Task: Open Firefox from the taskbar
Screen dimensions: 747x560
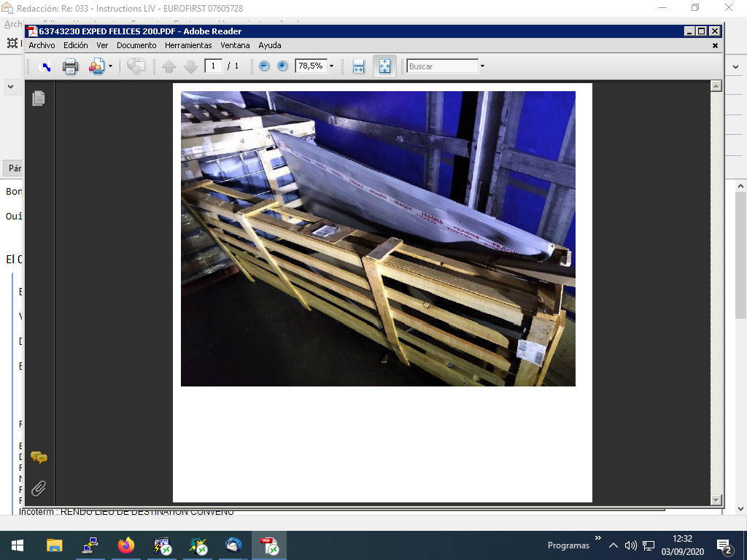Action: (126, 545)
